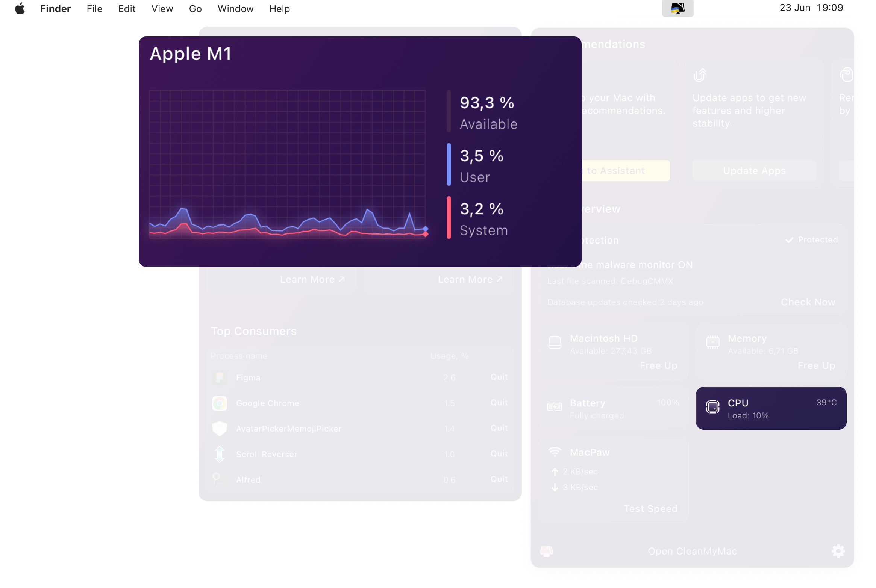Click the Battery Fully charged text
This screenshot has height=588, width=876.
(597, 415)
